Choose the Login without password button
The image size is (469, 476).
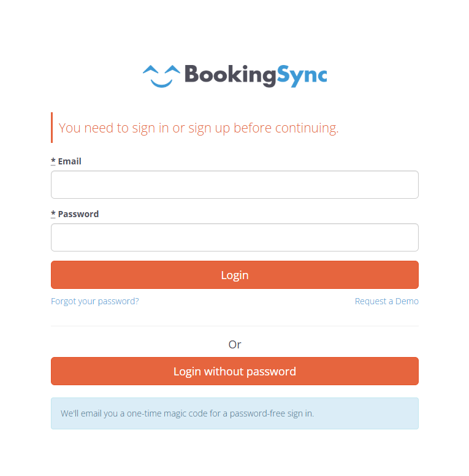coord(234,371)
